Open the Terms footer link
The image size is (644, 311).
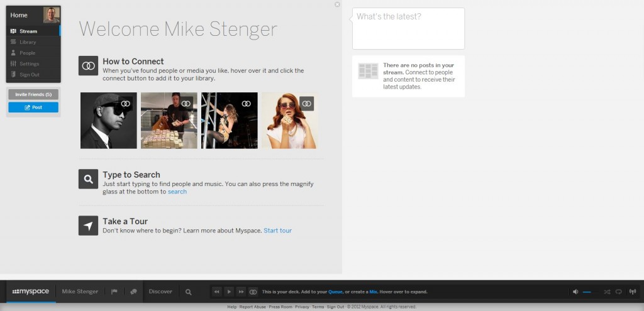(318, 307)
